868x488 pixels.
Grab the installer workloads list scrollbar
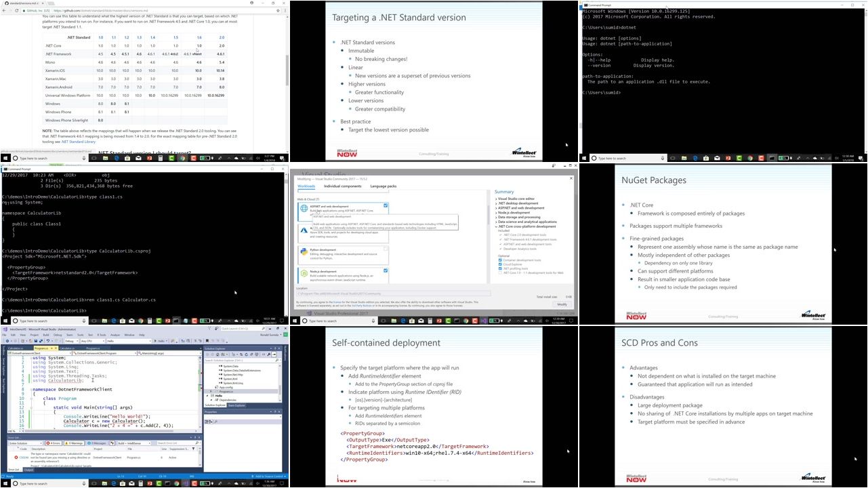pos(489,215)
